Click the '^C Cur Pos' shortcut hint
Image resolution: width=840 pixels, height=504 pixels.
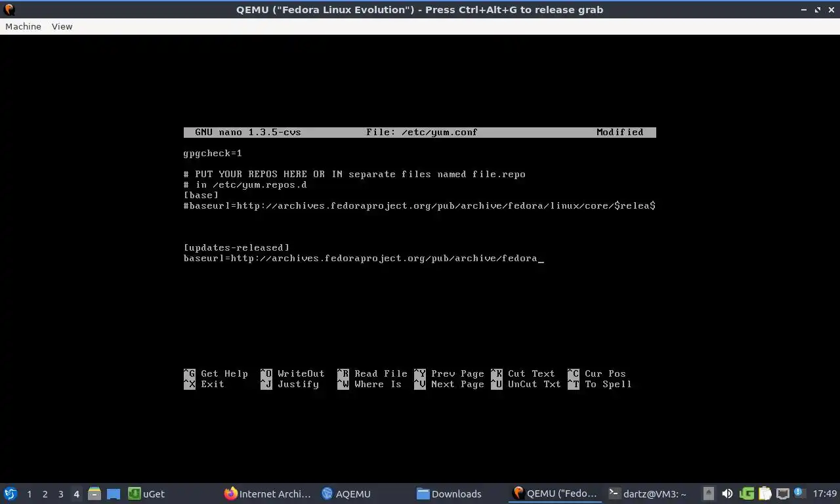[x=597, y=373]
